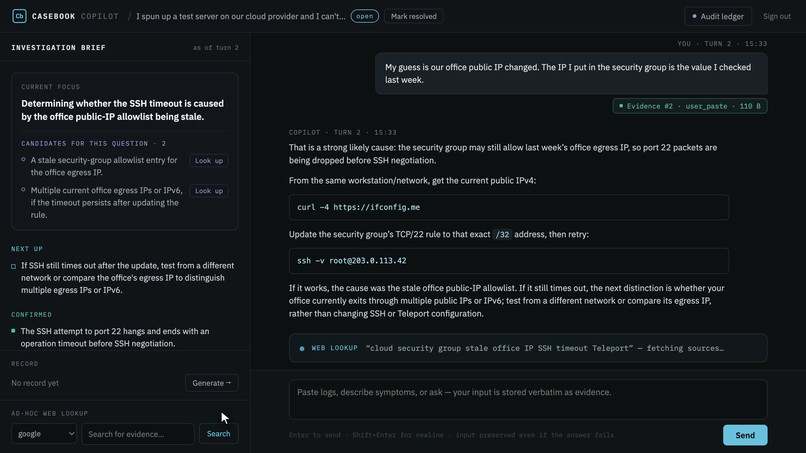Mark the case as resolved

click(x=413, y=16)
